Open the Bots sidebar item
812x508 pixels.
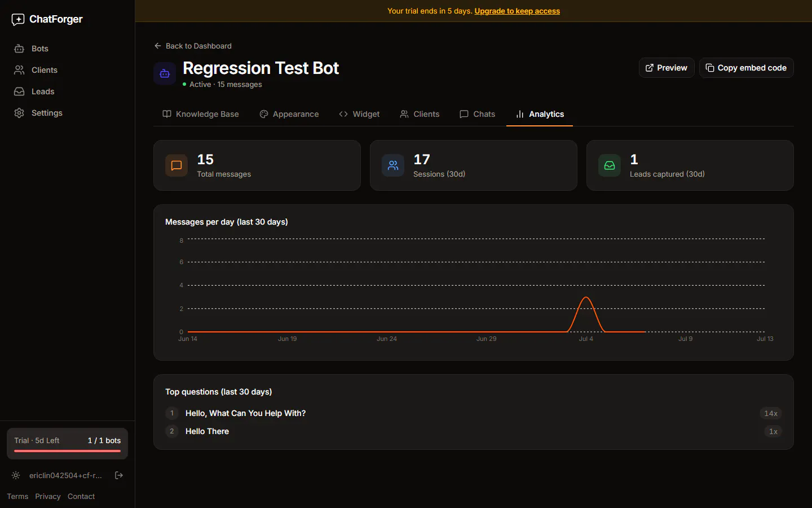coord(68,49)
